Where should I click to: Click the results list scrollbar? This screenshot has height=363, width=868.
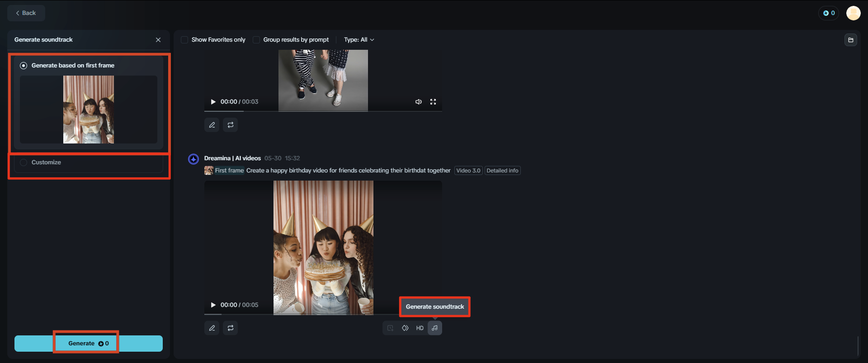858,346
